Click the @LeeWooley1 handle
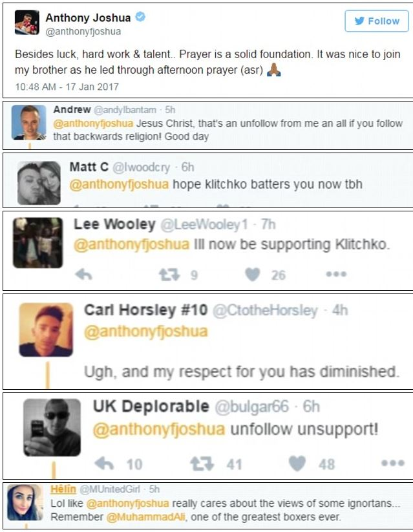413x532 pixels. [204, 224]
